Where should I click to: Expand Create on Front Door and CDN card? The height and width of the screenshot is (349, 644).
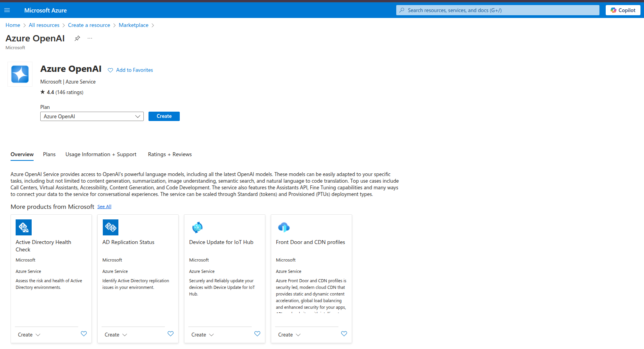290,335
